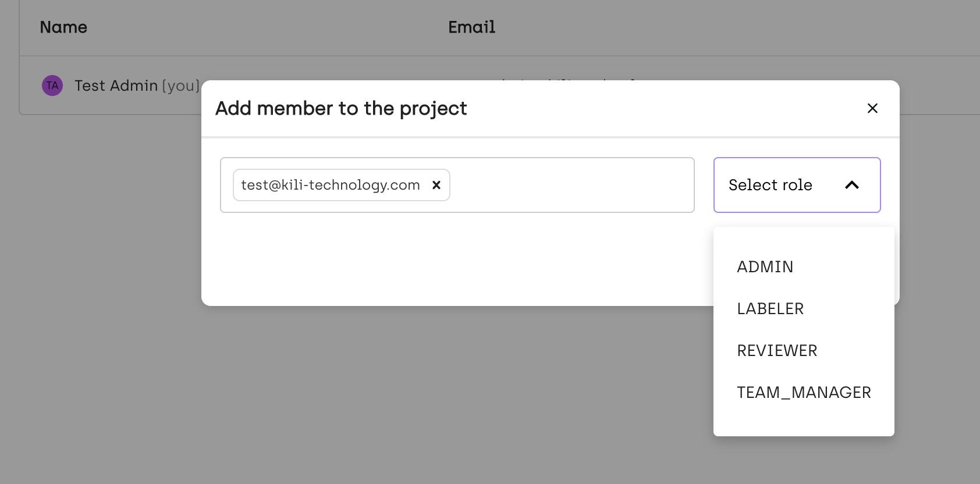
Task: Open the Select role dropdown
Action: pyautogui.click(x=797, y=185)
